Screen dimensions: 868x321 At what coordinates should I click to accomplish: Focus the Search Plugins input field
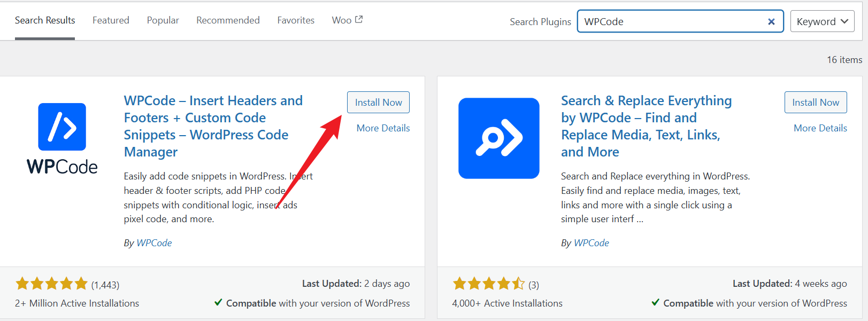[x=672, y=22]
